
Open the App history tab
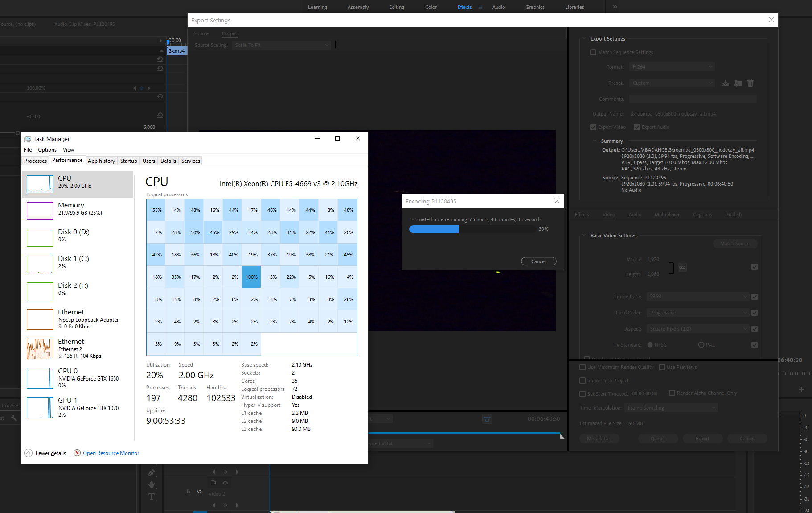coord(101,161)
